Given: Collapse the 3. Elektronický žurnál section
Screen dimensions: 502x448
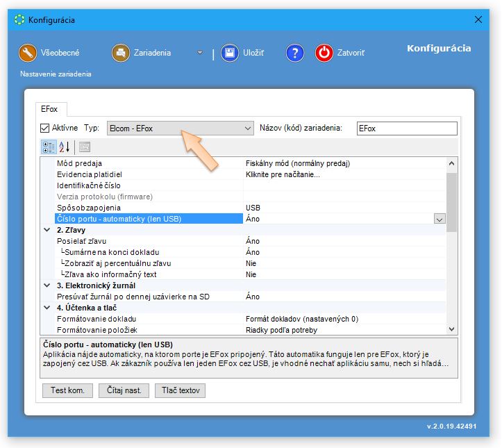Looking at the screenshot, I should pyautogui.click(x=47, y=285).
